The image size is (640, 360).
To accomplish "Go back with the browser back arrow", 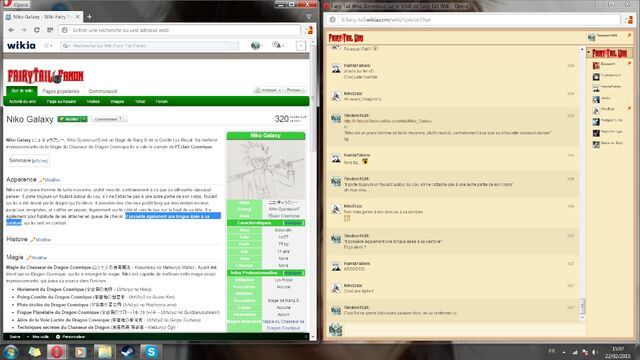I will [11, 30].
